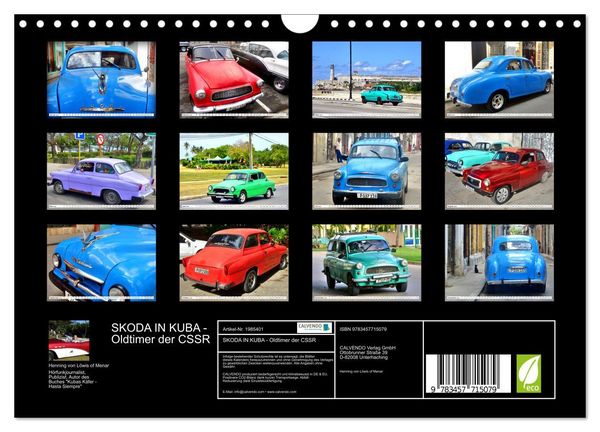This screenshot has height=432, width=600.
Task: Open the blue car side rear view photo
Action: pos(499,80)
